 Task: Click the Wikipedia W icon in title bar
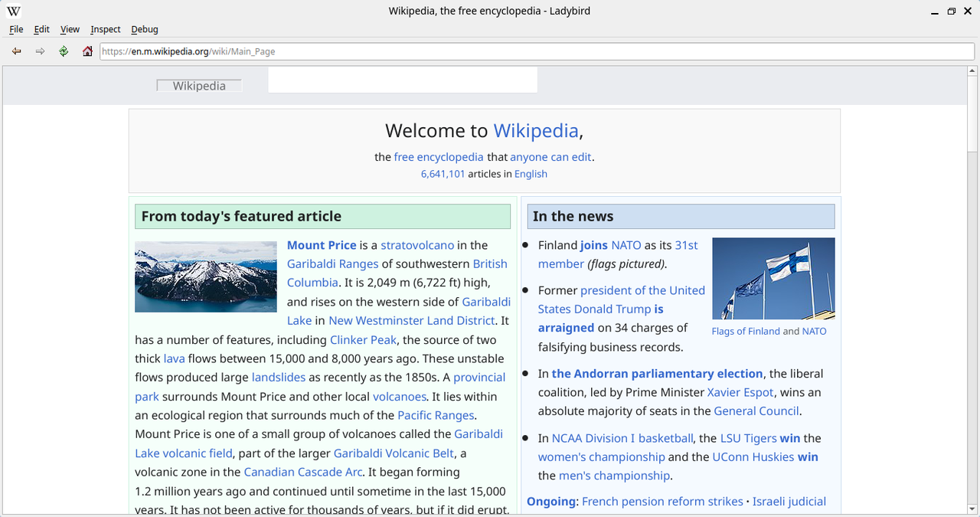coord(14,11)
